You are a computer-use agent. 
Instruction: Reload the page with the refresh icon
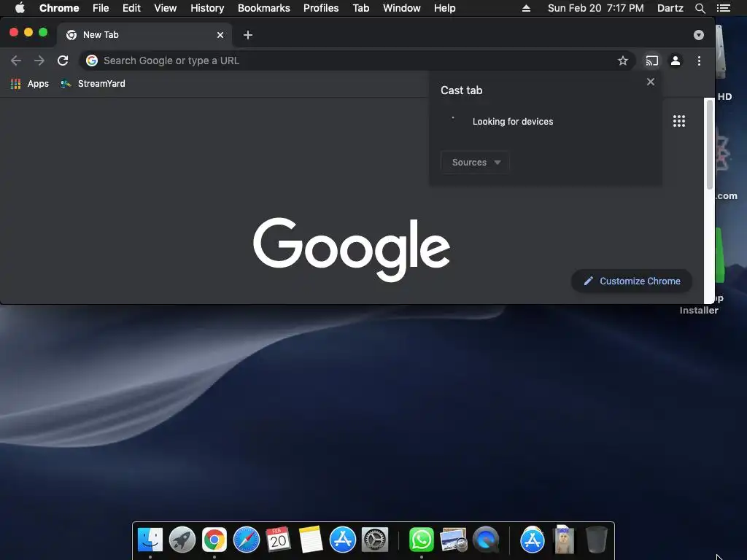point(63,61)
